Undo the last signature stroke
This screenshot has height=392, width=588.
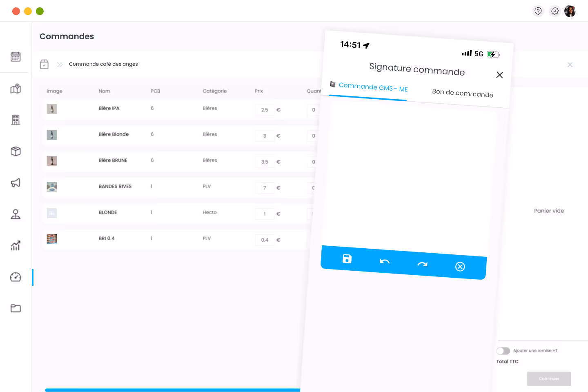[x=385, y=261]
